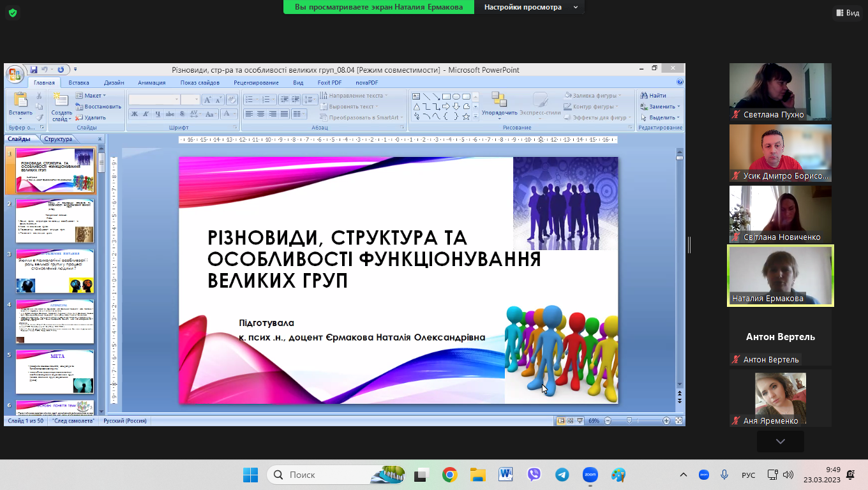
Task: Expand the shapes gallery with the More arrow
Action: 475,117
